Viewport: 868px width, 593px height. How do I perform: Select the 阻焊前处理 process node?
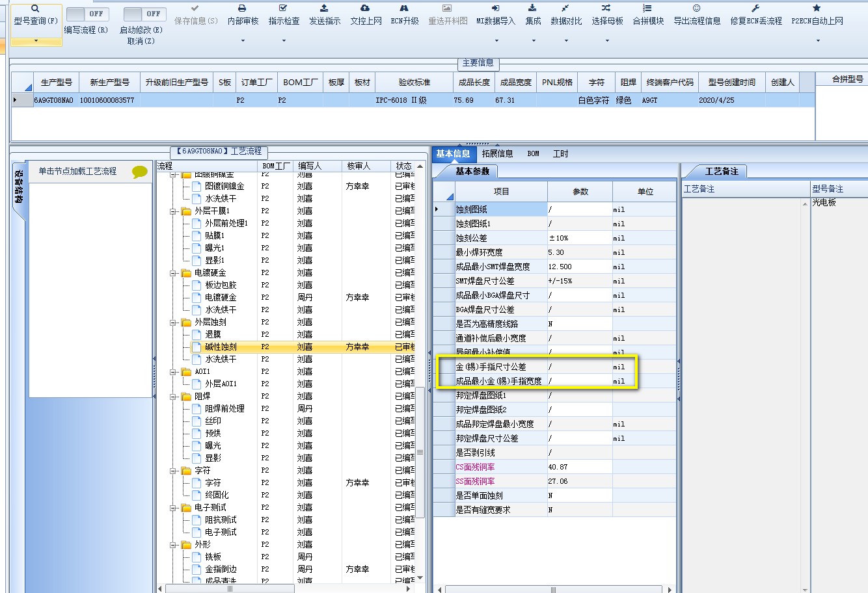click(x=224, y=409)
